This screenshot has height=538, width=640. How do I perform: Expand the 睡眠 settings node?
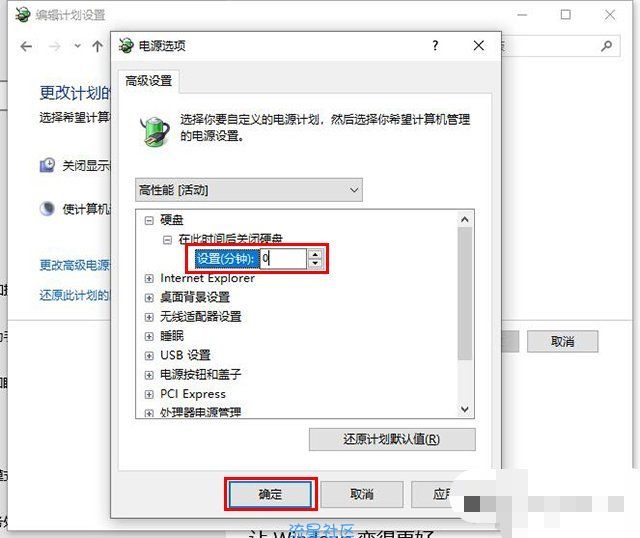tap(149, 337)
